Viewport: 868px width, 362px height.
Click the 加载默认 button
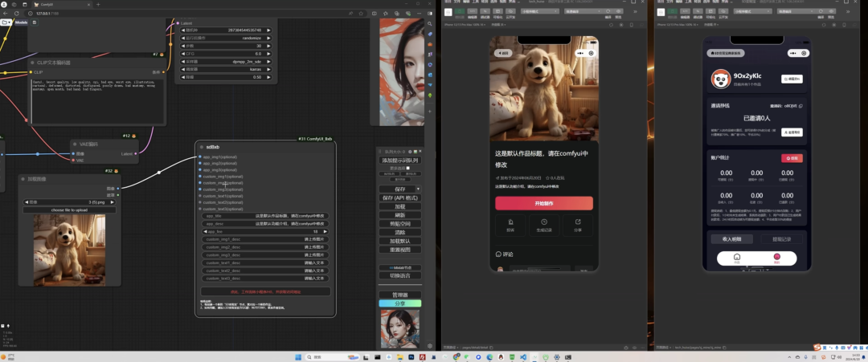tap(399, 241)
